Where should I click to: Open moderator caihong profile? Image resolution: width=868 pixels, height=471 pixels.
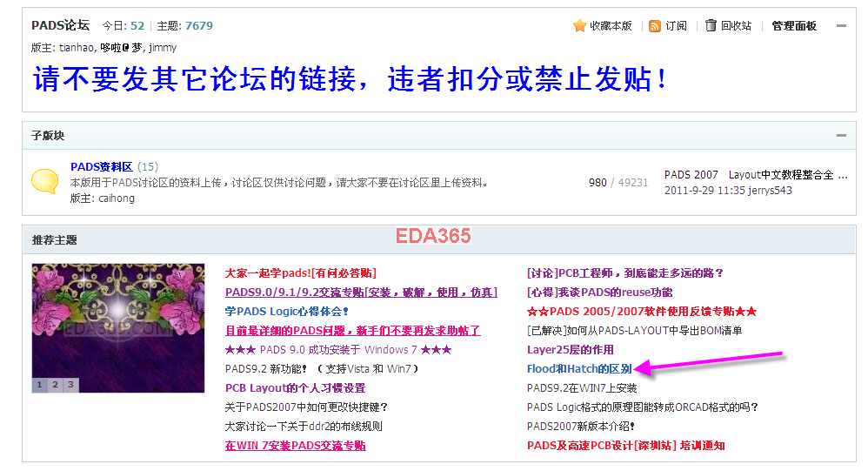[x=117, y=198]
